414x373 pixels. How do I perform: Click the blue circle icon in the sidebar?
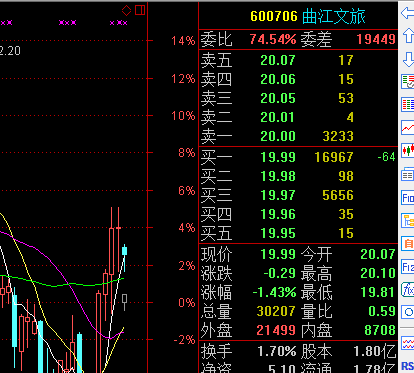pos(407,312)
